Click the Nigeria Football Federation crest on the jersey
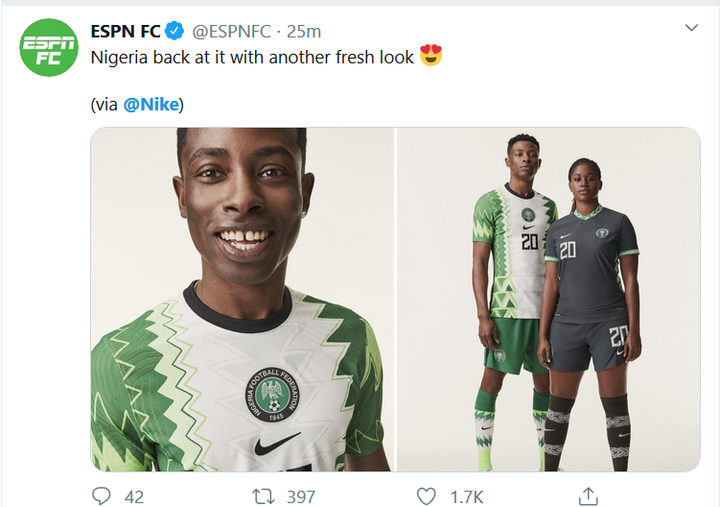 pyautogui.click(x=271, y=394)
